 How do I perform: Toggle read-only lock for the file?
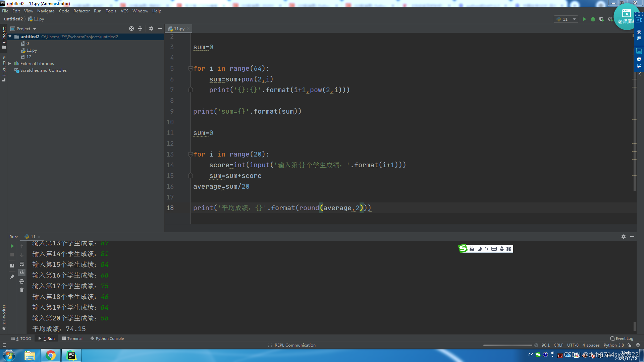[x=630, y=345]
